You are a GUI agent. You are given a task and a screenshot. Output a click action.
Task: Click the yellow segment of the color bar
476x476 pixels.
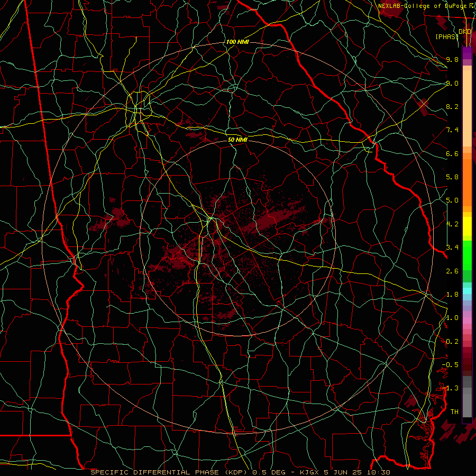(x=467, y=226)
